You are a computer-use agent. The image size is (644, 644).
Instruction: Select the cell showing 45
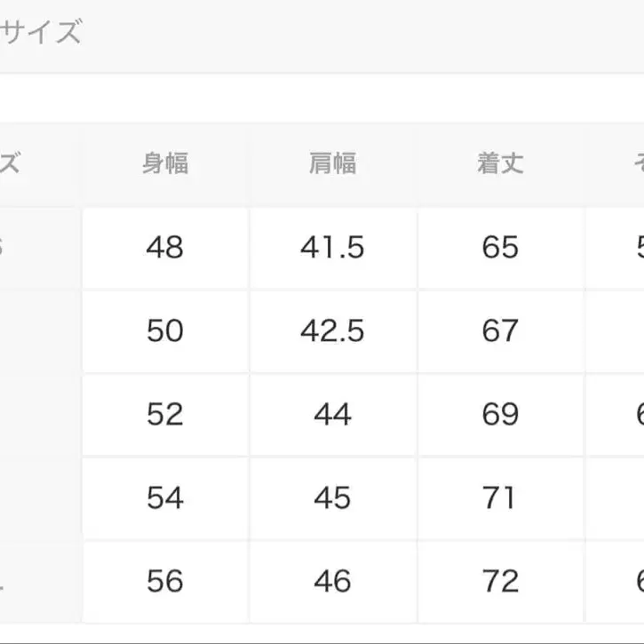(x=332, y=498)
